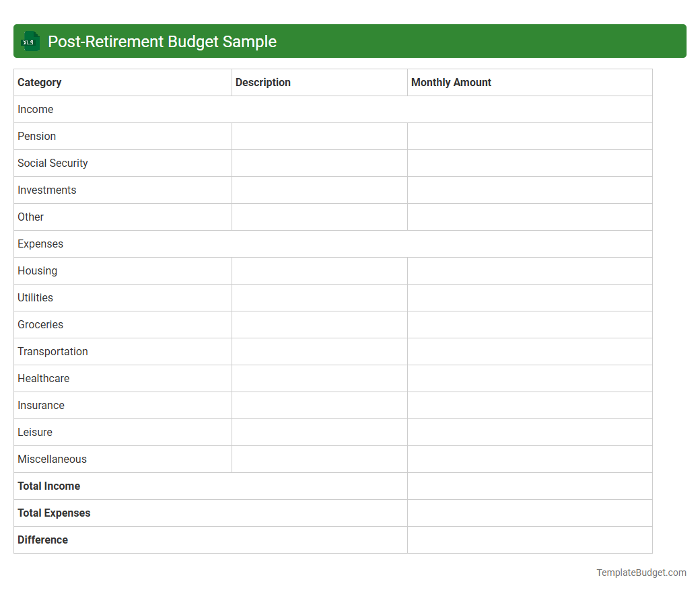The height and width of the screenshot is (592, 700).
Task: Click the XLS file icon in header
Action: 30,41
